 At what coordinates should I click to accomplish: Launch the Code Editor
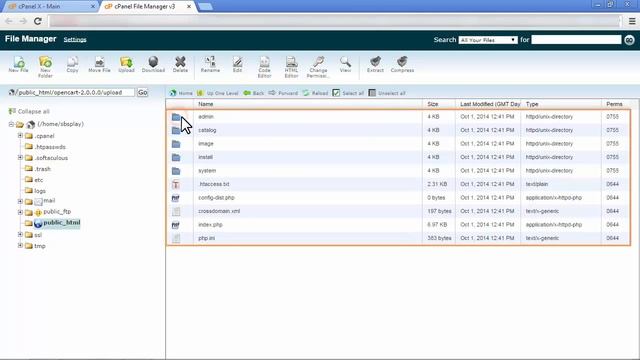[264, 67]
